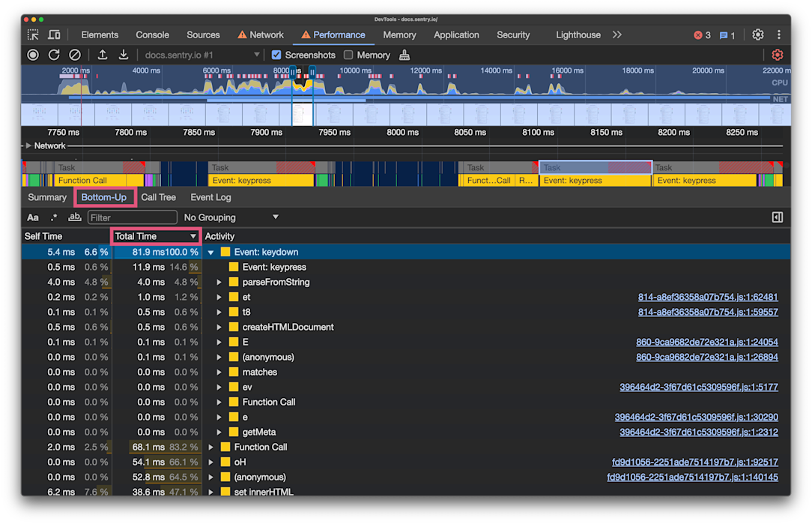Open source link 814-a8ef36358a07b754.js:1:62481
The width and height of the screenshot is (812, 524).
click(x=707, y=297)
